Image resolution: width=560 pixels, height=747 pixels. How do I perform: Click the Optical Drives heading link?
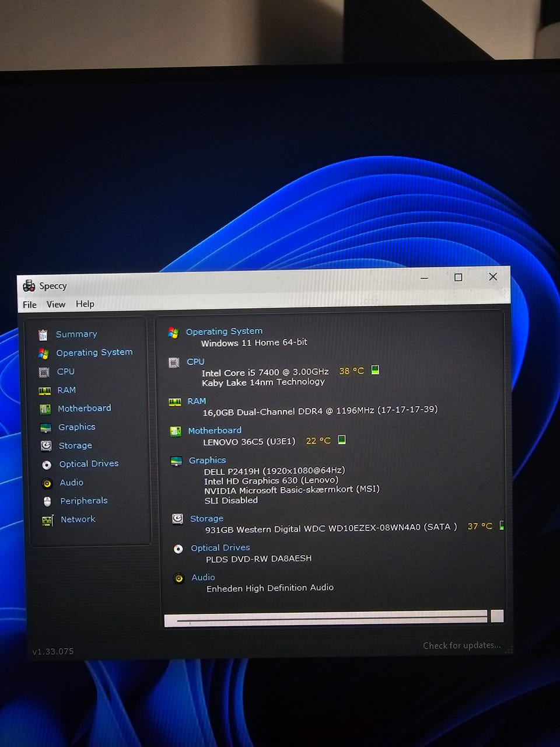pos(220,548)
